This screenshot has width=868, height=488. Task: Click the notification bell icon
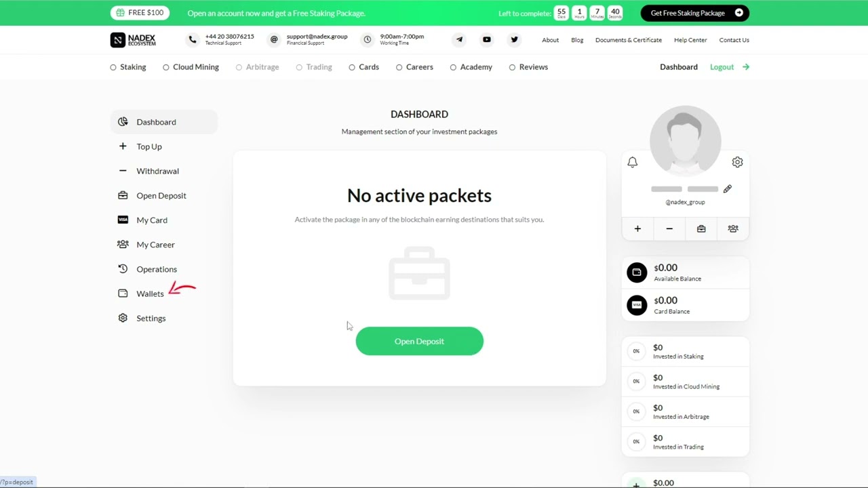coord(632,162)
